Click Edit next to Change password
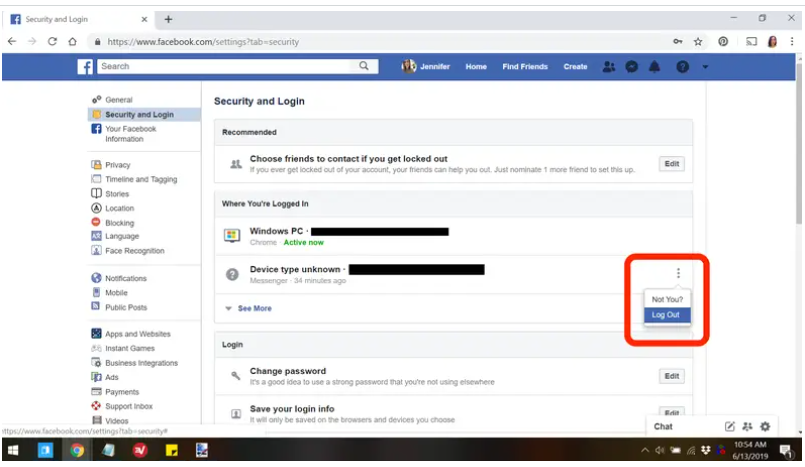This screenshot has height=467, width=805. [672, 376]
